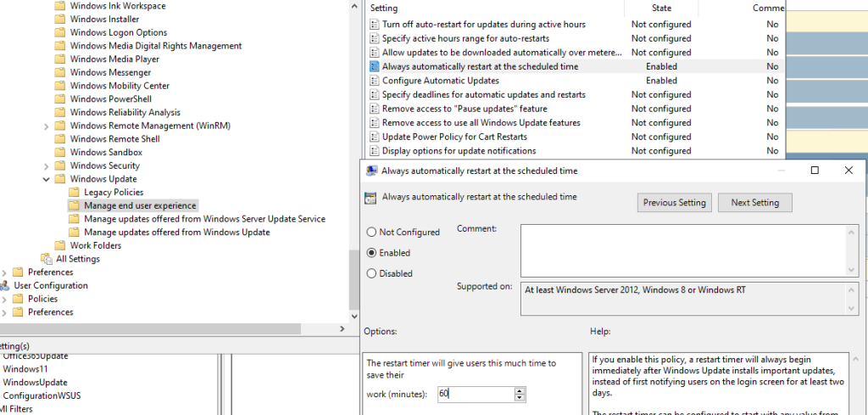Click the Display options for update notifications icon
Viewport: 868px width, 415px height.
[x=375, y=151]
